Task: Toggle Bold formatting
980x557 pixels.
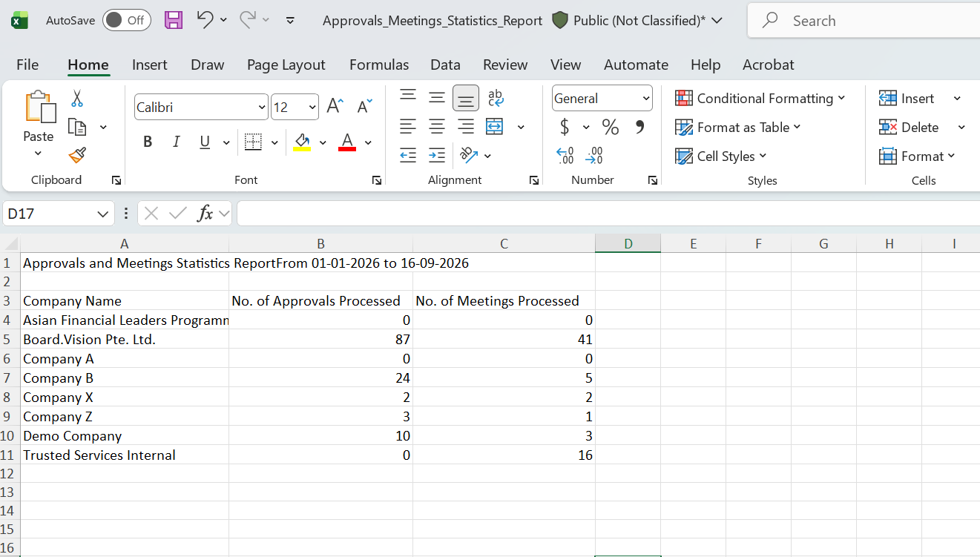Action: coord(148,142)
